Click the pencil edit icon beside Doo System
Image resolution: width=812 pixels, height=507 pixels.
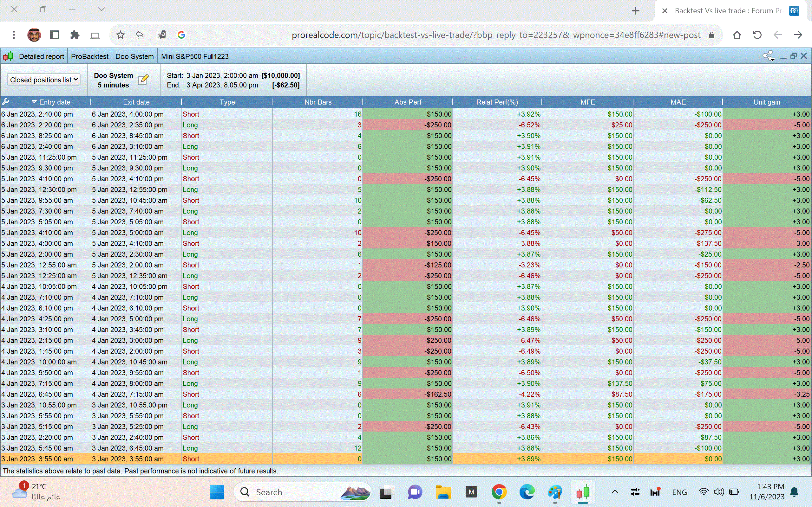coord(143,80)
